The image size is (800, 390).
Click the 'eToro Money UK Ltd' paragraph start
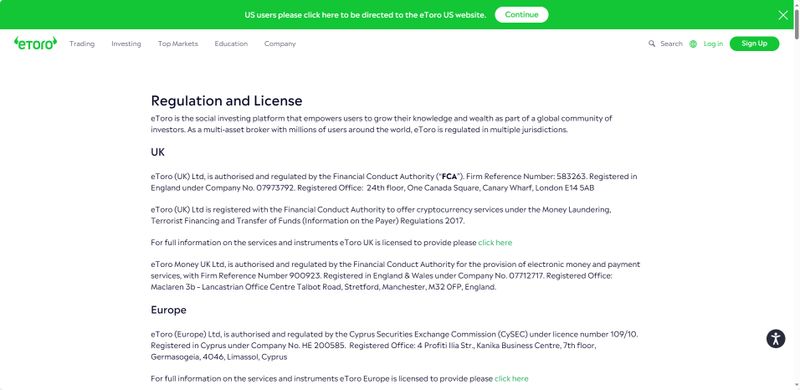[188, 264]
